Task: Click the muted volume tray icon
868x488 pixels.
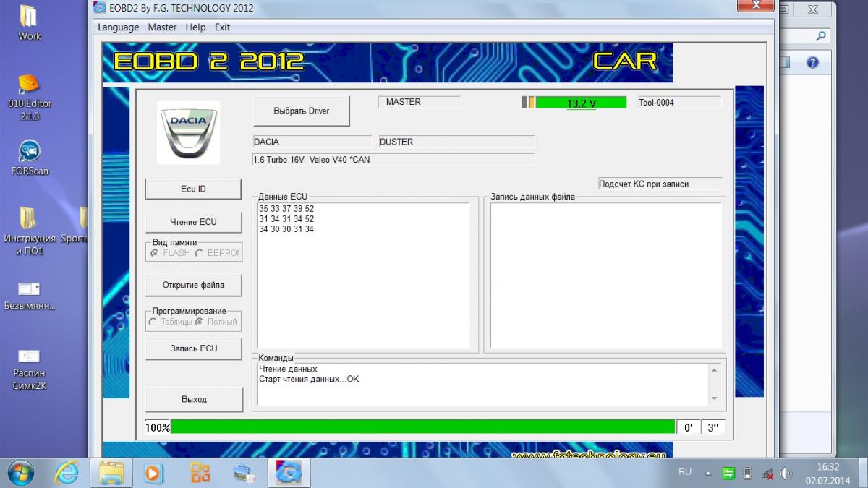Action: point(787,474)
